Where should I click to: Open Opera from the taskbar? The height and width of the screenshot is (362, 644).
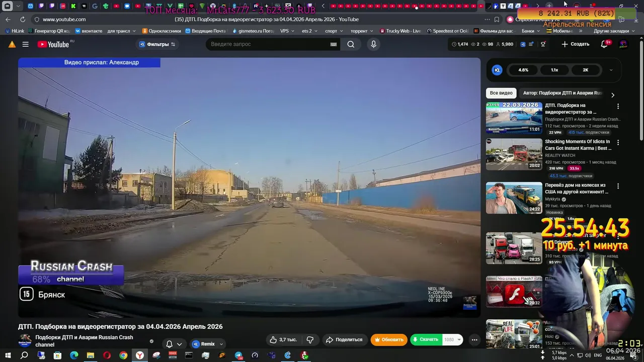coord(107,355)
